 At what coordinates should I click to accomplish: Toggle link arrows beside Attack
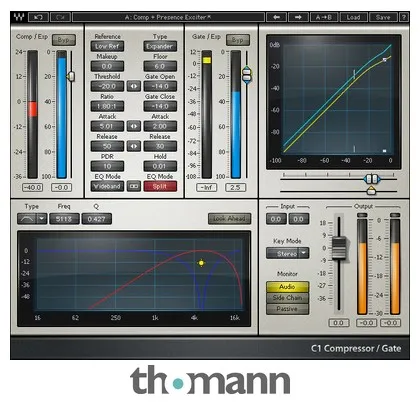[134, 126]
